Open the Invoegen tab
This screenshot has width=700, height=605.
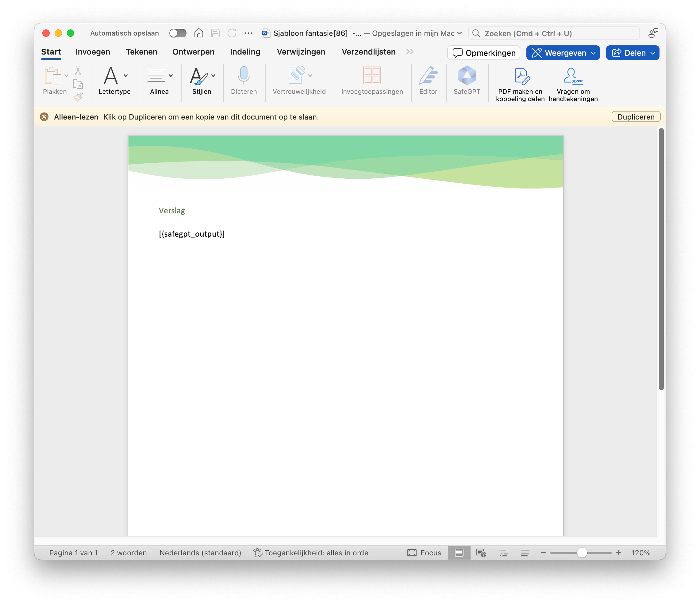pos(93,52)
